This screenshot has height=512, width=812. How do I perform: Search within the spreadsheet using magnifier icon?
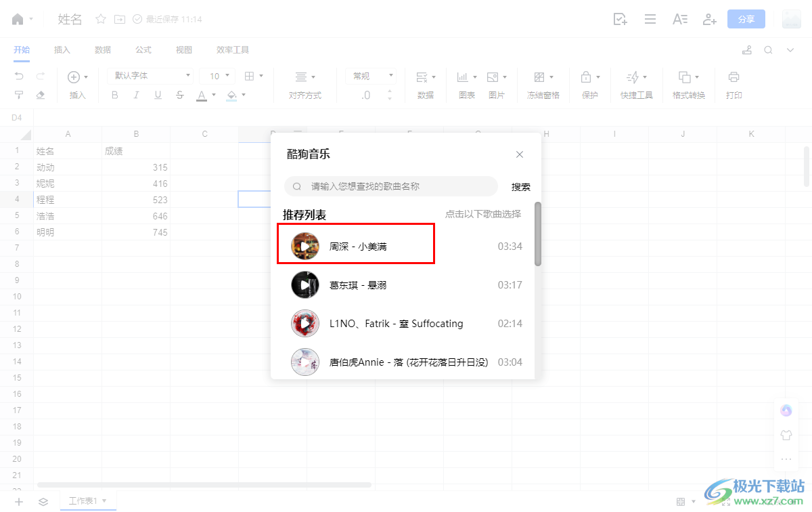coord(769,50)
